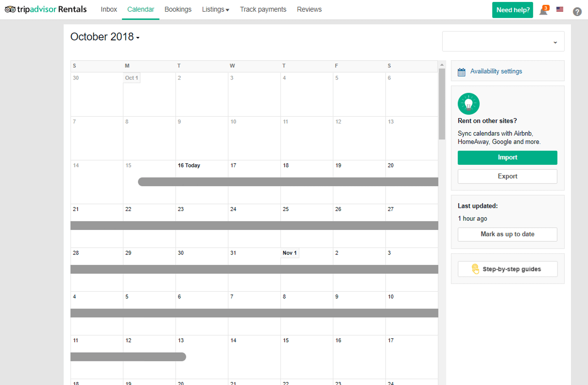Screen dimensions: 588x385
Task: Expand the October 2018 month selector
Action: 105,37
